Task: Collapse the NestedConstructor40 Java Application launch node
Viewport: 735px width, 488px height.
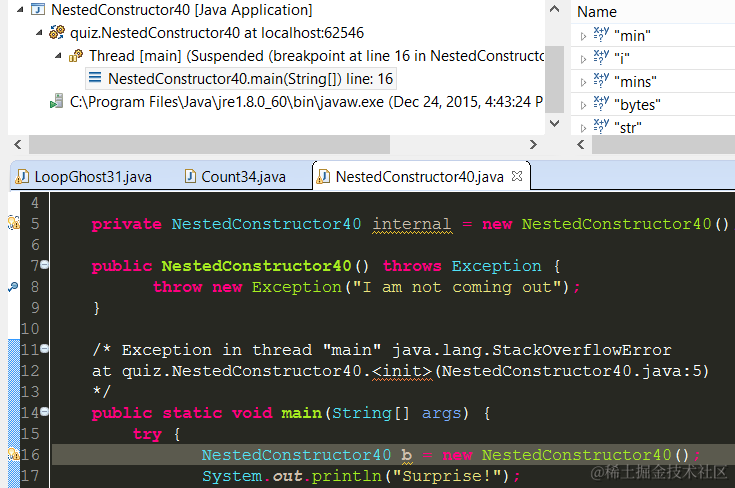Action: click(20, 9)
